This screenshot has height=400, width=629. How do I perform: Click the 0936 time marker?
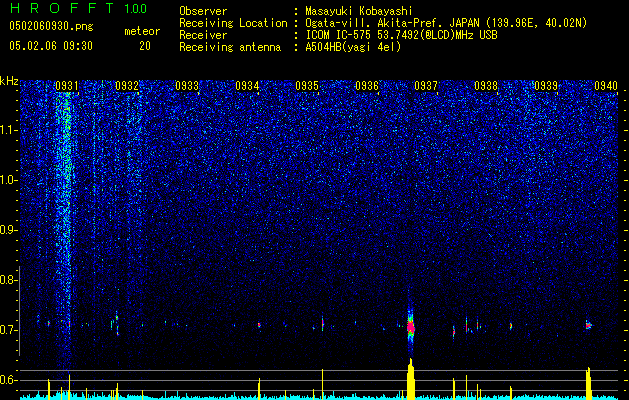point(367,86)
